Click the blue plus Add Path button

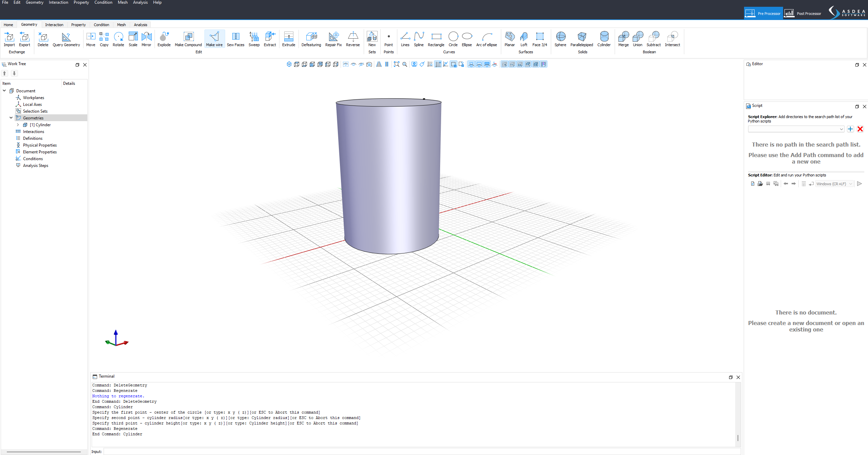coord(850,129)
